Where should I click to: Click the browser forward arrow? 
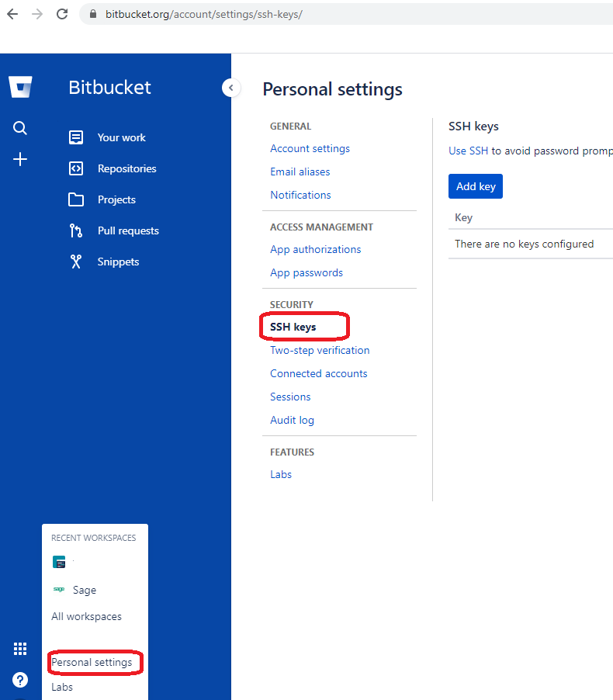pos(37,14)
